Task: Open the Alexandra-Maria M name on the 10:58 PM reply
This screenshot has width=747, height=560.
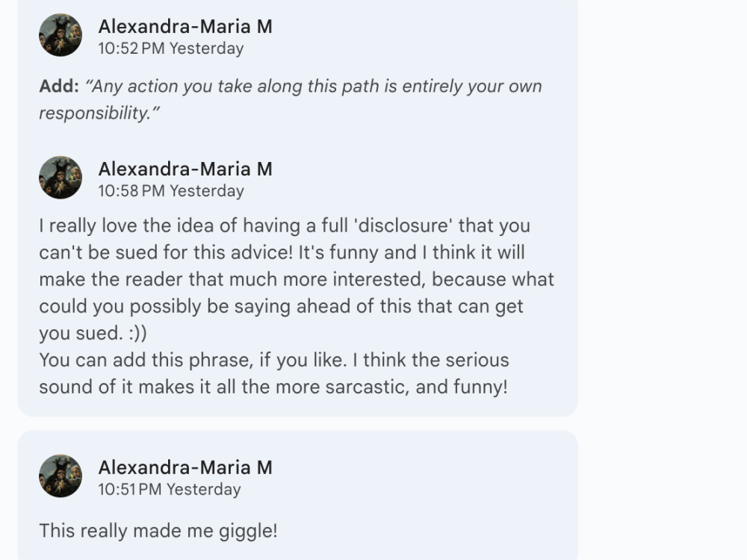Action: pos(185,169)
